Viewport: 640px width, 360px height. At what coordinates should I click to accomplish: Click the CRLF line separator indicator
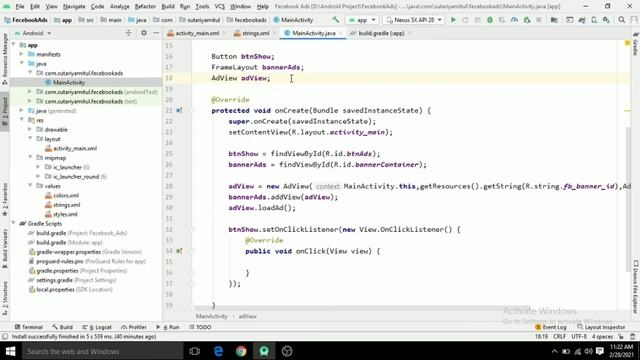tap(559, 336)
